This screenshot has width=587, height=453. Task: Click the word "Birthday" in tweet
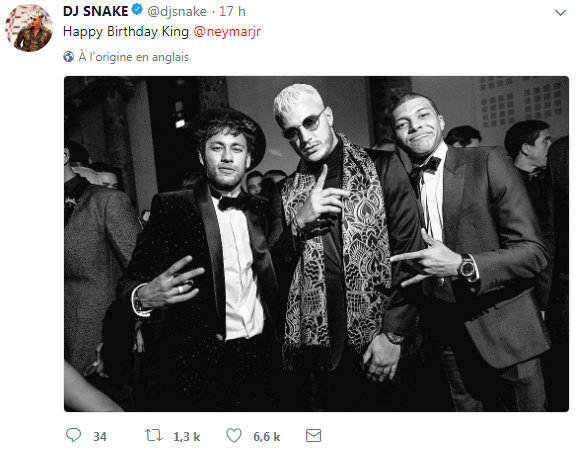[x=132, y=32]
